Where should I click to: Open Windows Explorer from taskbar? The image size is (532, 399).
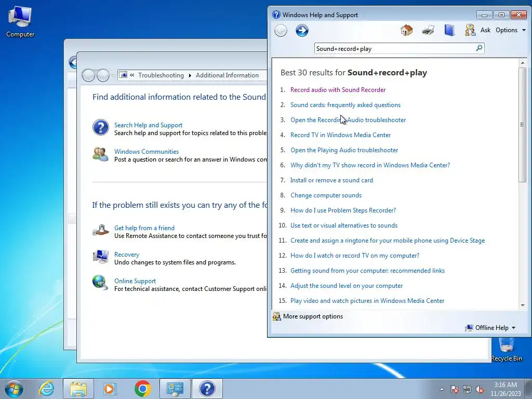tap(78, 389)
